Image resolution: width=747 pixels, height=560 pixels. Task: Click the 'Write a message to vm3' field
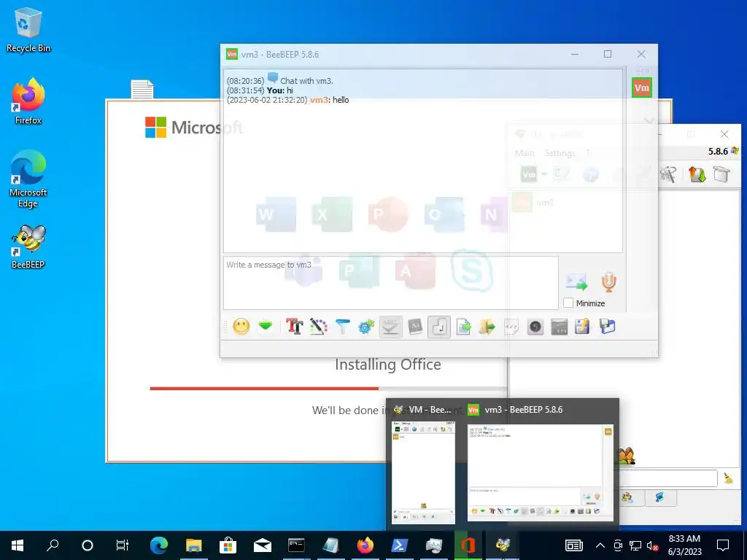[x=391, y=283]
